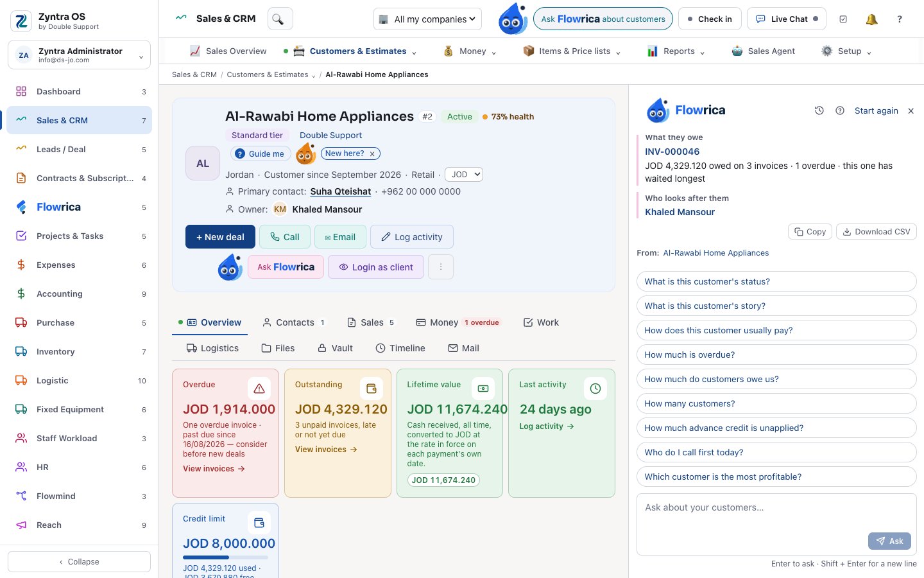
Task: Expand the Customers & Estimates breadcrumb dropdown
Action: click(x=314, y=76)
